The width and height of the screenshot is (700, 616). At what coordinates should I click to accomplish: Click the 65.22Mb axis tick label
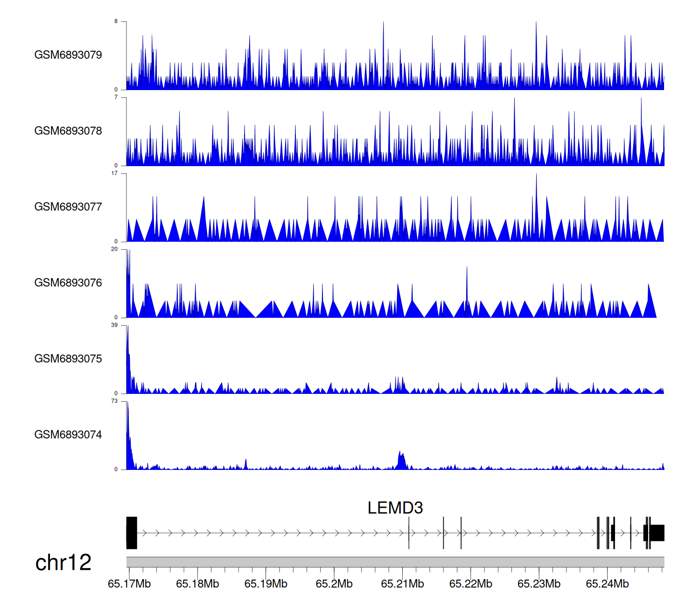tap(470, 584)
